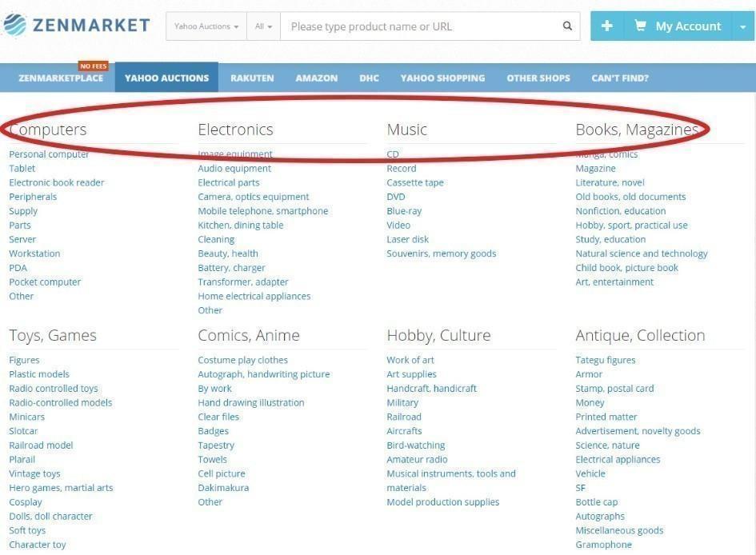
Task: Click inside the product search input field
Action: (416, 26)
